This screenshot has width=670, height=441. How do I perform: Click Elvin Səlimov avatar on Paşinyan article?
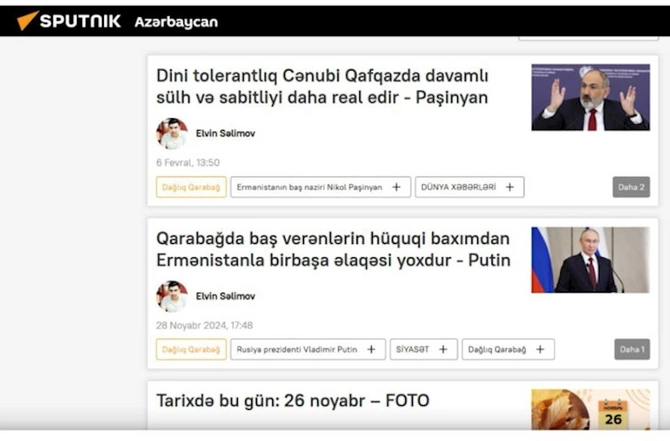coord(172,134)
